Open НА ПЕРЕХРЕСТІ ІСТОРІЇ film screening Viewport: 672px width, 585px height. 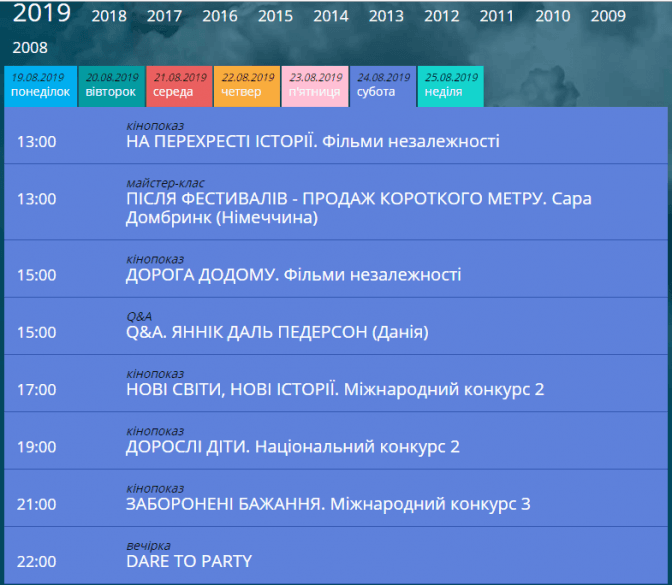tap(313, 141)
